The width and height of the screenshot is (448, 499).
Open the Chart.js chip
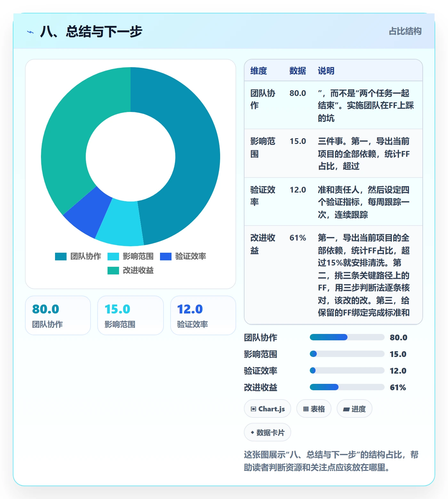268,409
